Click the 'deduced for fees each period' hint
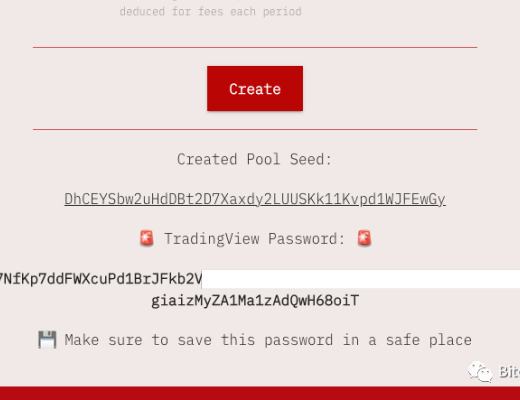This screenshot has height=400, width=520. pos(211,12)
